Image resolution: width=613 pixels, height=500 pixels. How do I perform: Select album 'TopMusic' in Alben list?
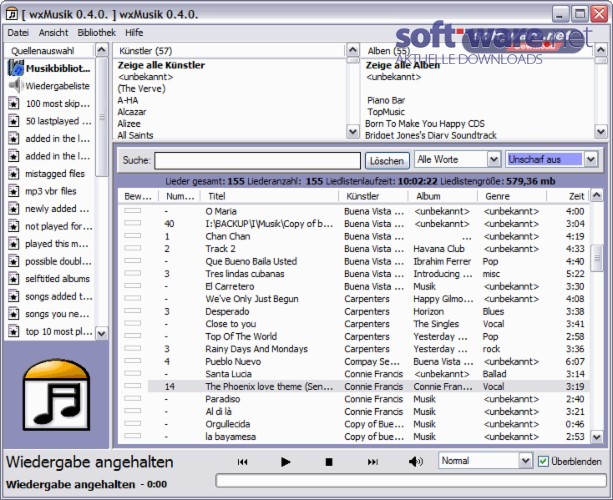tap(386, 112)
